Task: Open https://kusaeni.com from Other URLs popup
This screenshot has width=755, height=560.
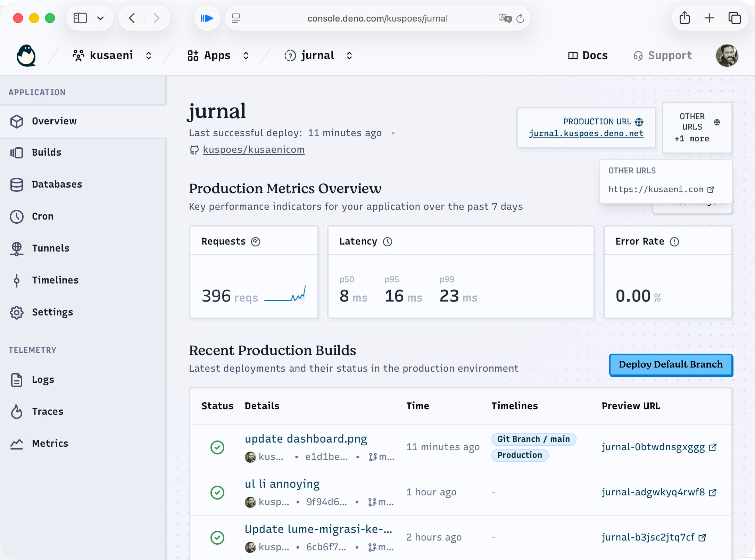Action: coord(656,189)
